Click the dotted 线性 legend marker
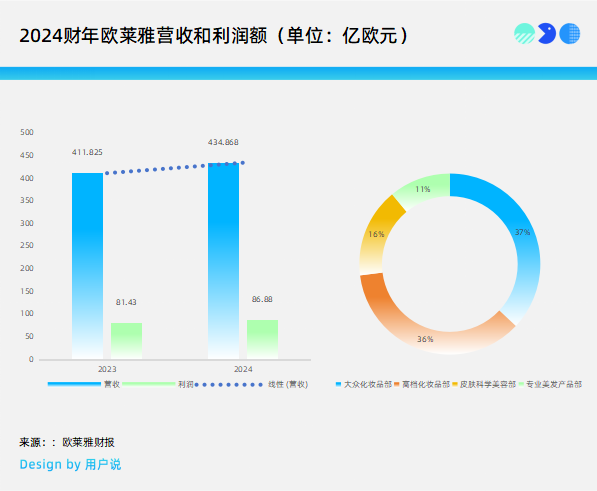 pos(228,385)
